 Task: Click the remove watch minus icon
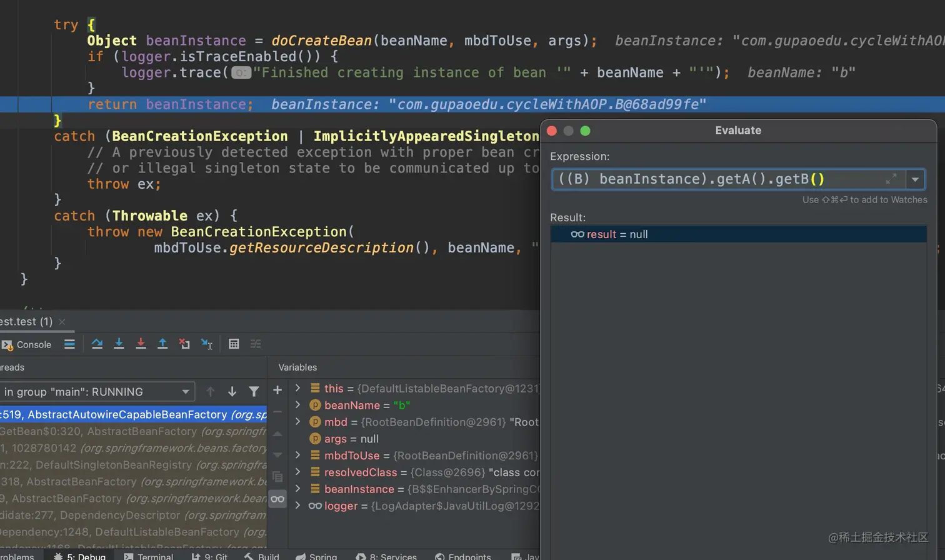pos(277,412)
